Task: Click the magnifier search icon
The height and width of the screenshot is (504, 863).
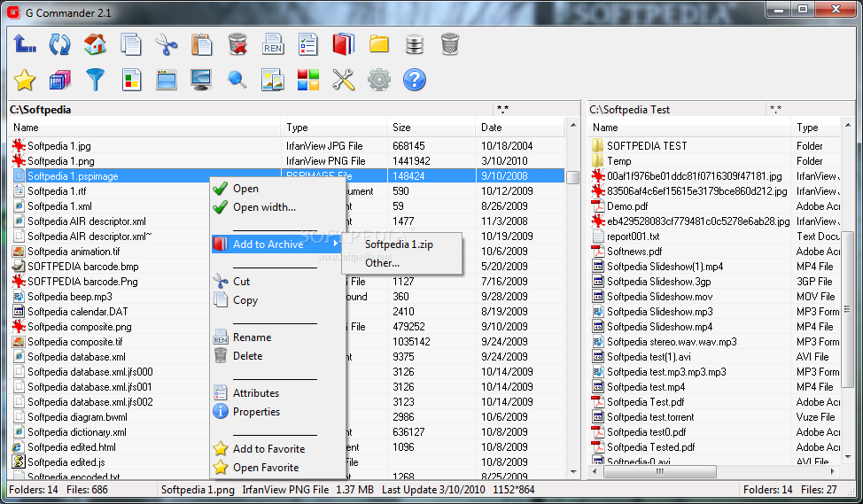Action: click(237, 80)
